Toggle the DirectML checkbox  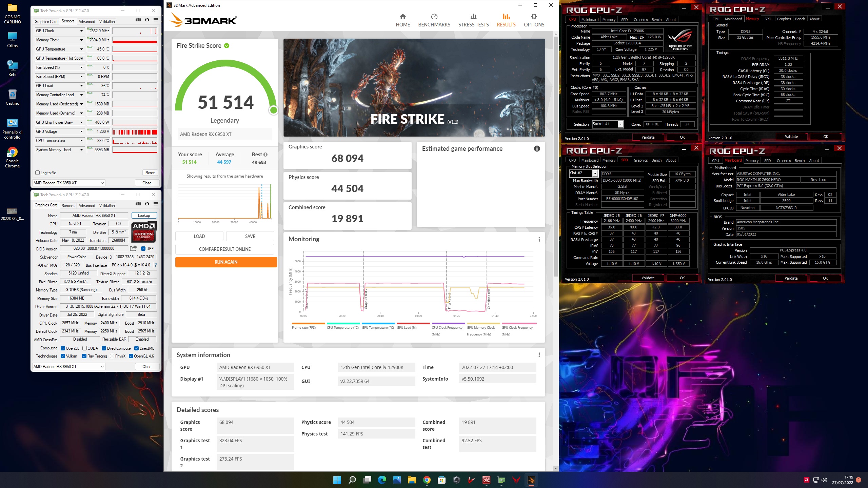136,348
